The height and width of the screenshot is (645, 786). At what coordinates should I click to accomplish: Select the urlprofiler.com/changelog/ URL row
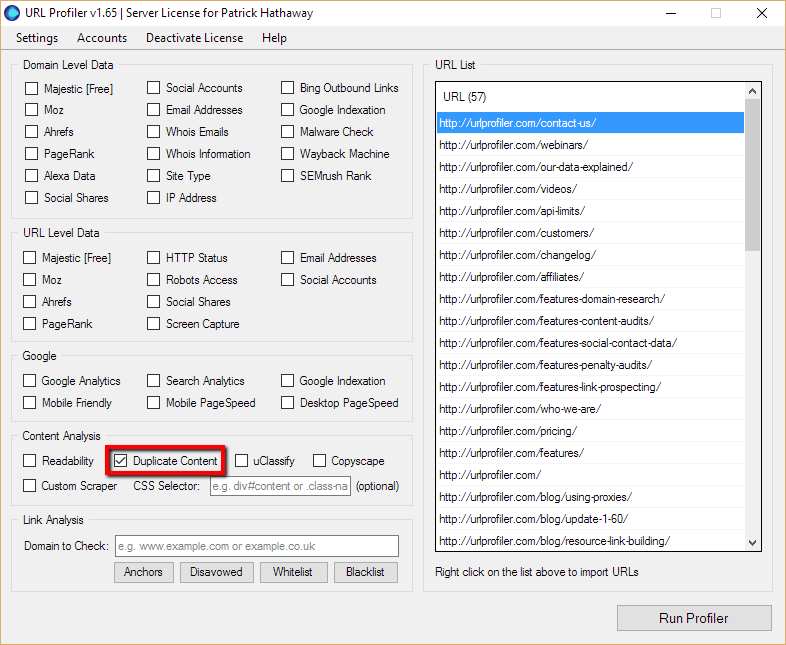[x=590, y=255]
